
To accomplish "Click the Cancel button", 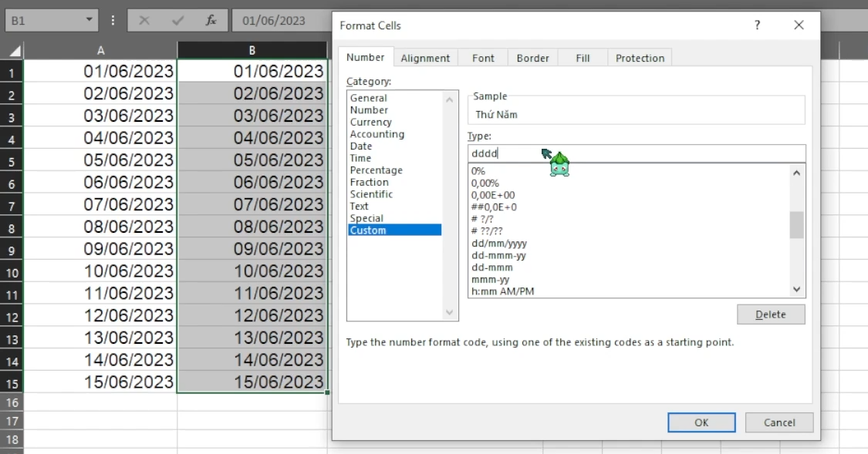I will 778,422.
